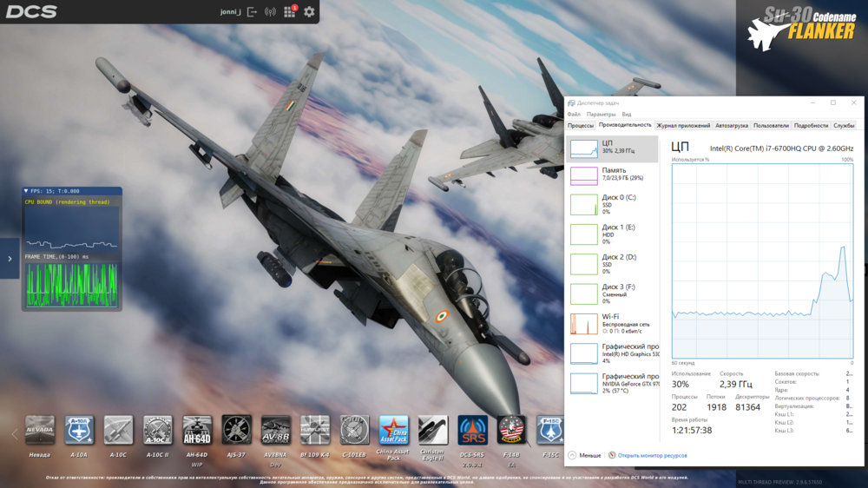This screenshot has width=868, height=488.
Task: Switch to the Автозагрузка tab
Action: [731, 126]
